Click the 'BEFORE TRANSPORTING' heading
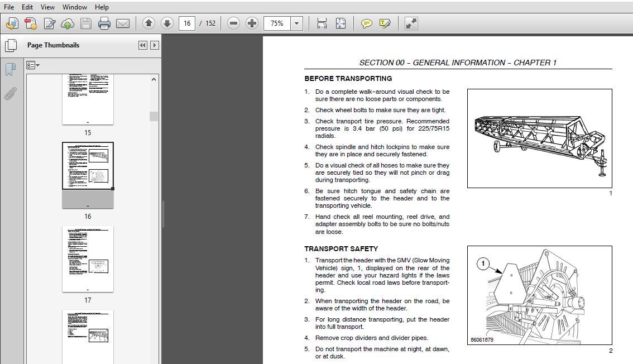 tap(348, 79)
